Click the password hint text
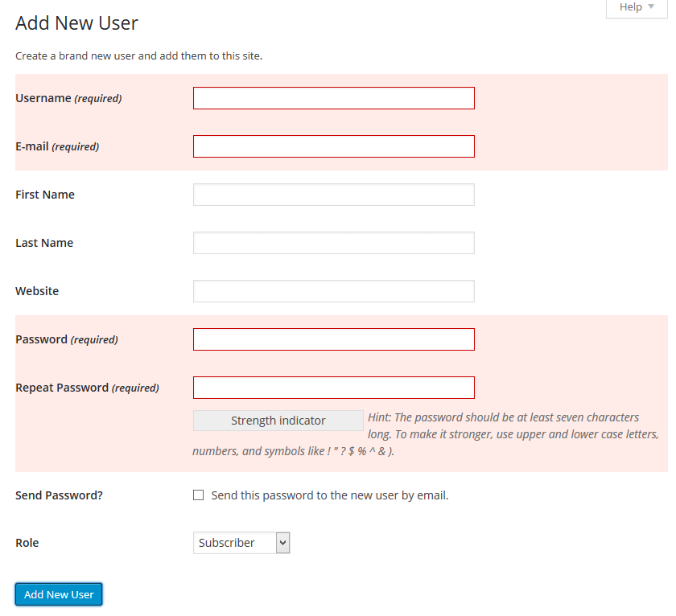 [426, 434]
